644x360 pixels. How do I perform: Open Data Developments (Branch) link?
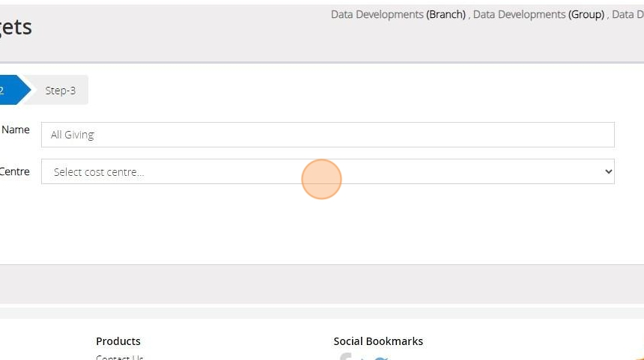(398, 14)
